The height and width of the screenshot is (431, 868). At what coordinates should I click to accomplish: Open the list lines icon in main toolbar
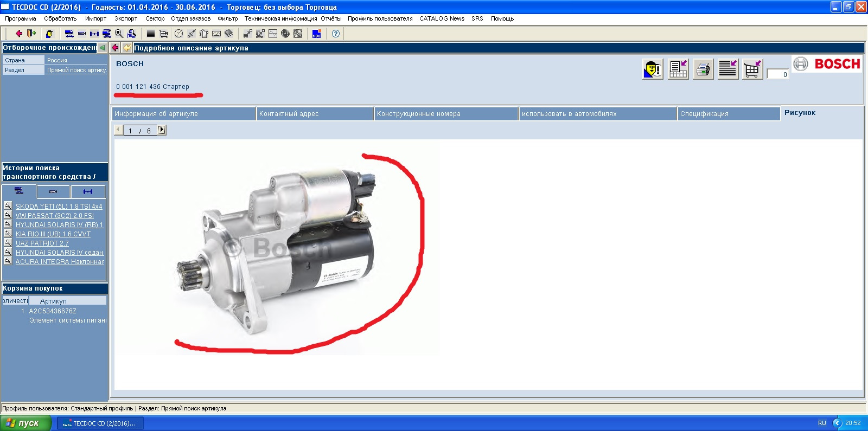151,34
